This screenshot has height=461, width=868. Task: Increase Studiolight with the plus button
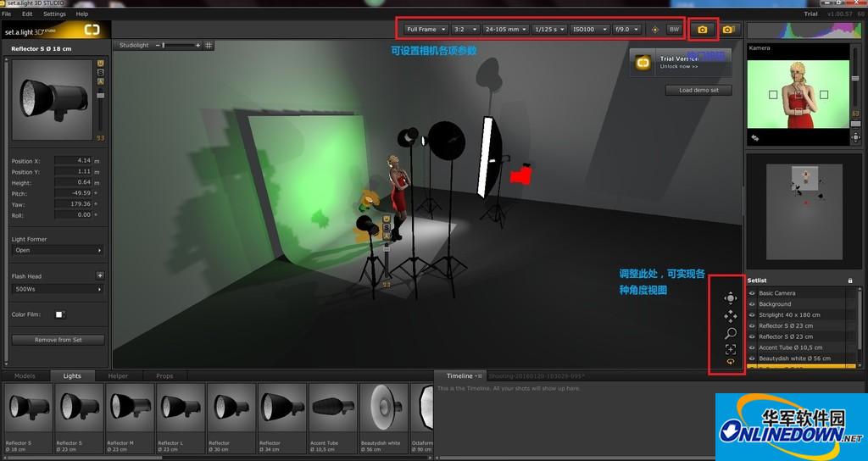point(198,46)
